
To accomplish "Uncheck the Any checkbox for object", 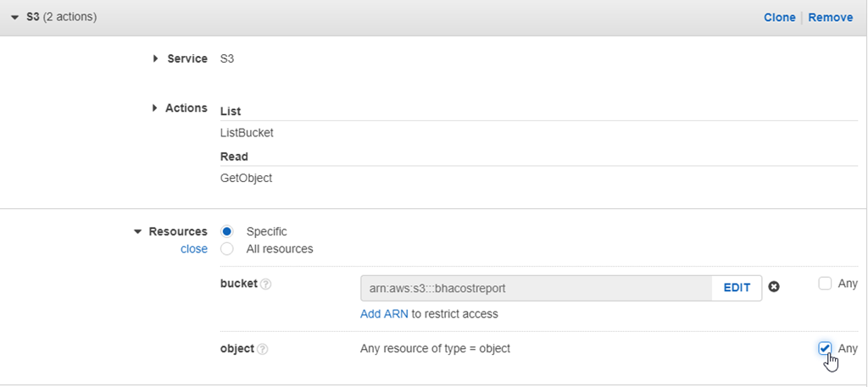I will (825, 348).
